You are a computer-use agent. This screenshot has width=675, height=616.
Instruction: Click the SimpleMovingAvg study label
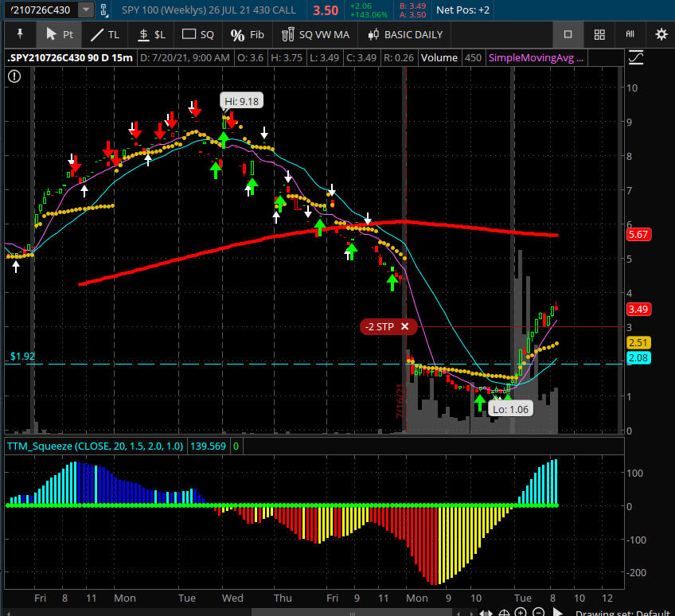pyautogui.click(x=536, y=57)
